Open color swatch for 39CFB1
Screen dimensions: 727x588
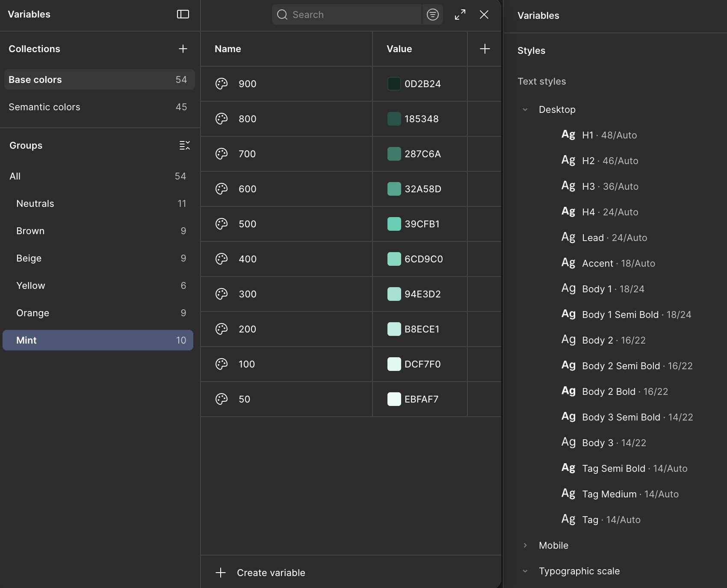394,224
